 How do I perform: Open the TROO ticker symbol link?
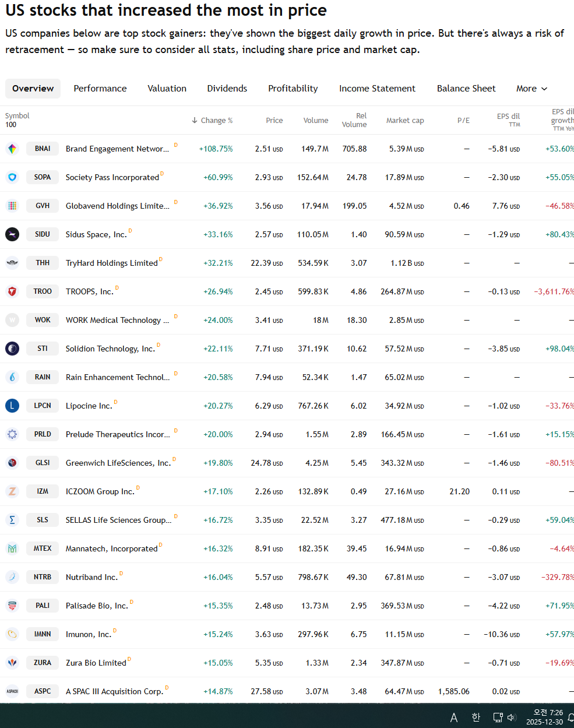pyautogui.click(x=43, y=291)
